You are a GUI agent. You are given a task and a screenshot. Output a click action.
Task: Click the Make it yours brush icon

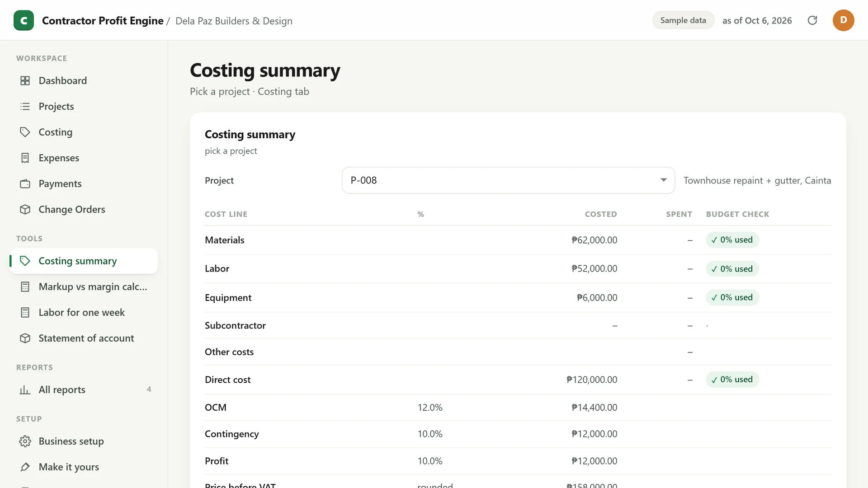[25, 467]
